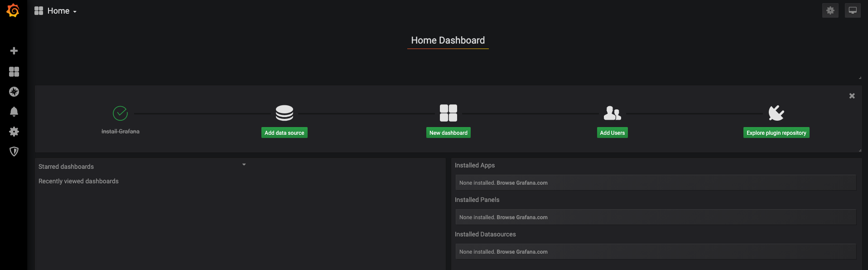Screen dimensions: 868x270
Task: Click Explore plugin repository button
Action: (776, 133)
